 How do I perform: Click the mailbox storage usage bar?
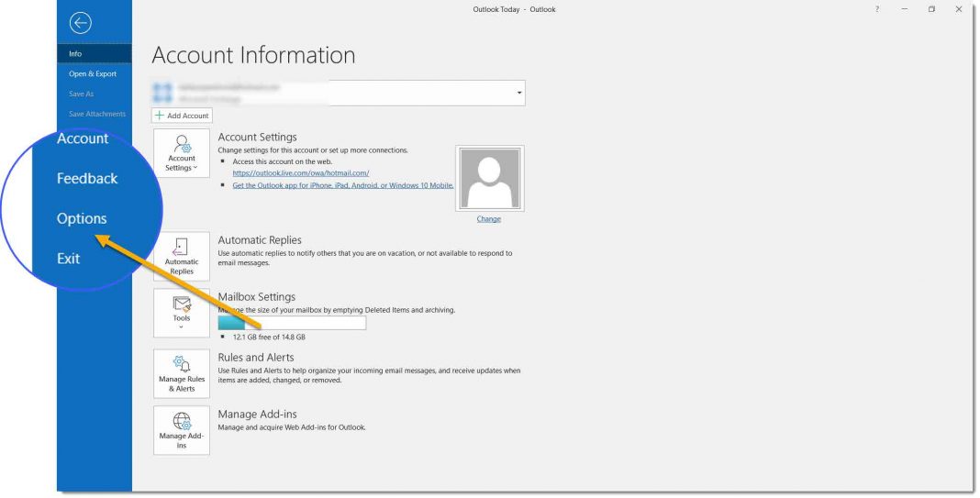point(292,323)
